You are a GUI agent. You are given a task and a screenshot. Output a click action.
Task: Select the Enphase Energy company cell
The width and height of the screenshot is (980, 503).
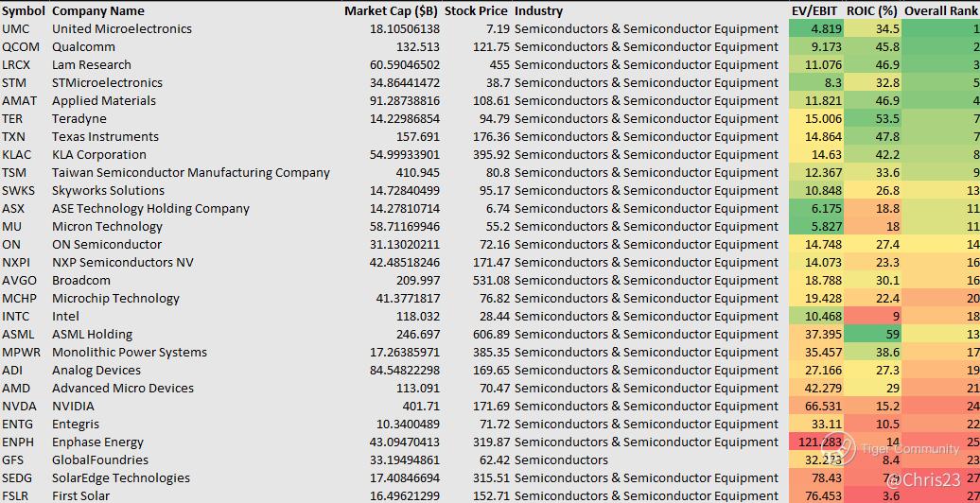tap(97, 442)
